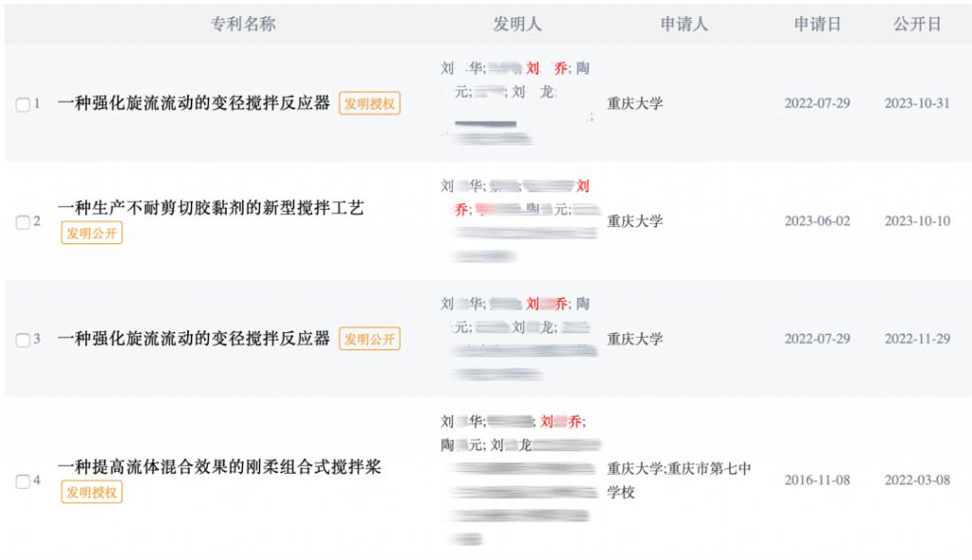Tick the checkbox for patent row 2
This screenshot has width=972, height=560.
pyautogui.click(x=23, y=222)
